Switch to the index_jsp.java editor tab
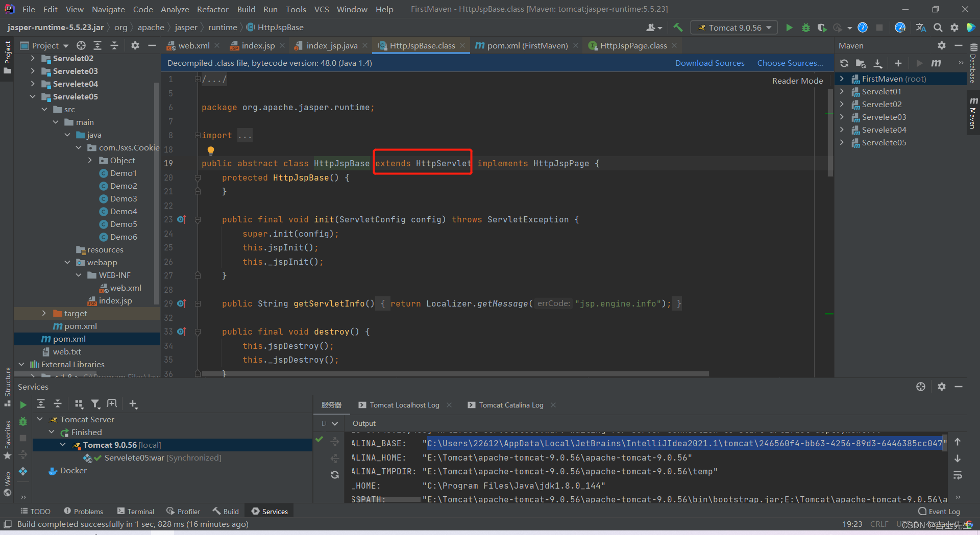 (x=331, y=45)
